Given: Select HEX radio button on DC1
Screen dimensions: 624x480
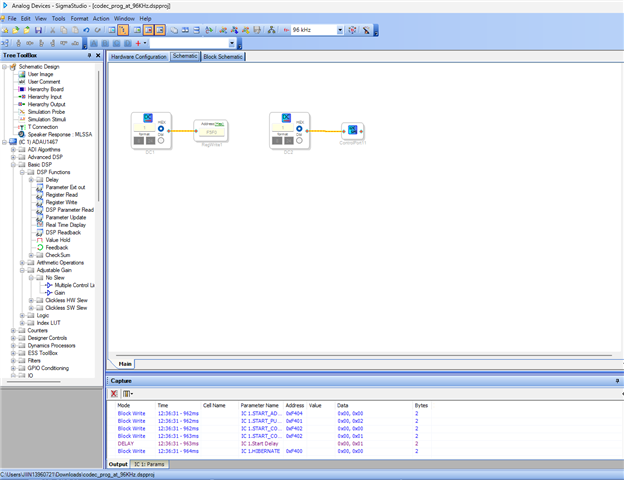Looking at the screenshot, I should tap(161, 129).
